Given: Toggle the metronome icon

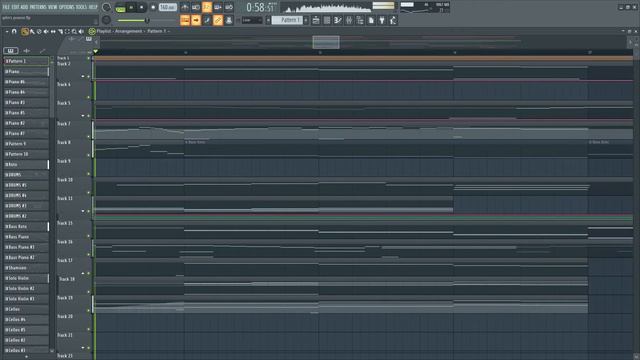Looking at the screenshot, I should coord(185,7).
